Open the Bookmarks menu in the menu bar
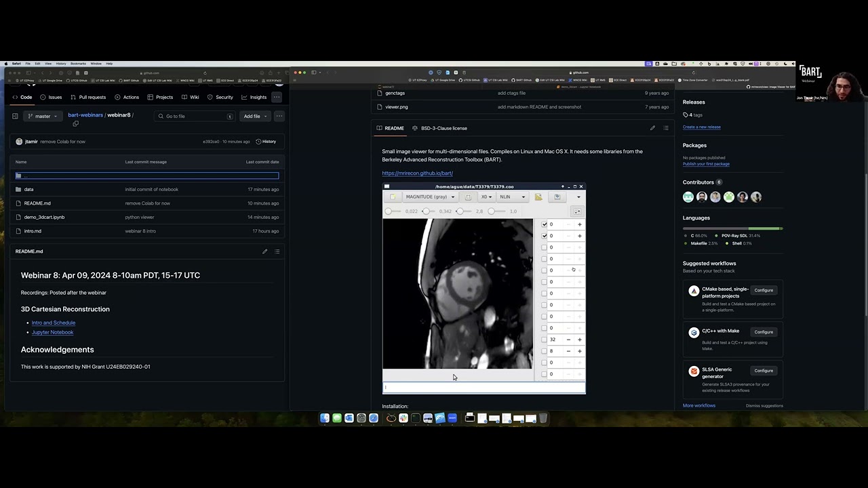The width and height of the screenshot is (868, 488). click(78, 64)
